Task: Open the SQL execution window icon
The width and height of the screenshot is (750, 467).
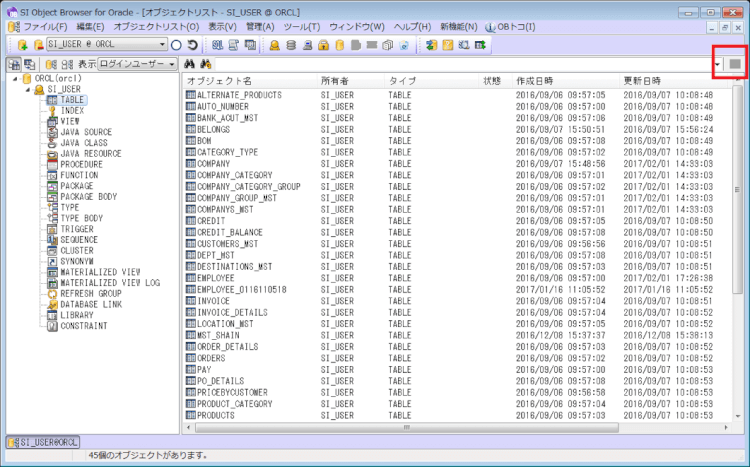Action: pyautogui.click(x=217, y=45)
